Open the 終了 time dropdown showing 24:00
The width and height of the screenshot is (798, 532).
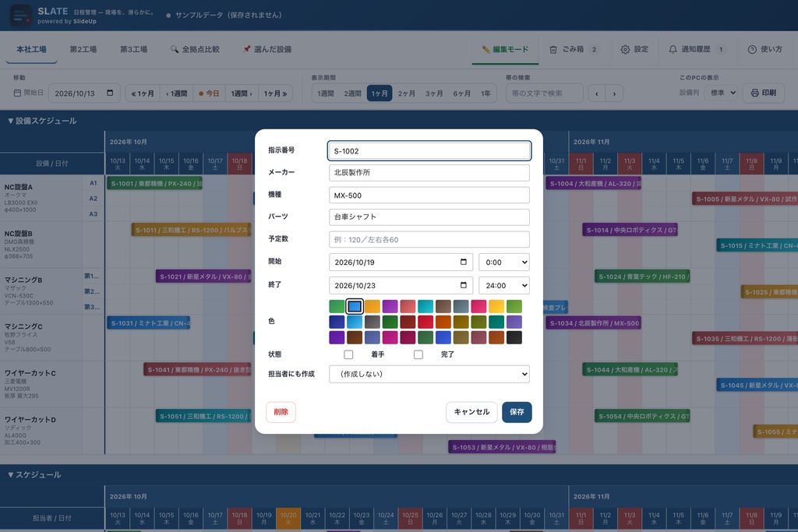click(x=504, y=285)
